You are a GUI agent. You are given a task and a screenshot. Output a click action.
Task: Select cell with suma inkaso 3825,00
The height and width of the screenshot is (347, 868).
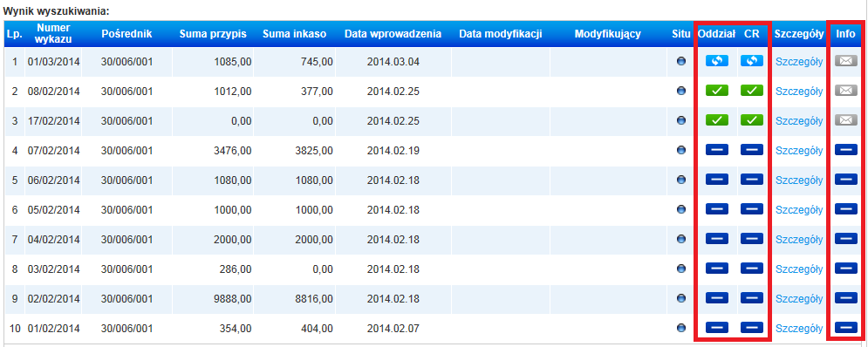pos(294,150)
